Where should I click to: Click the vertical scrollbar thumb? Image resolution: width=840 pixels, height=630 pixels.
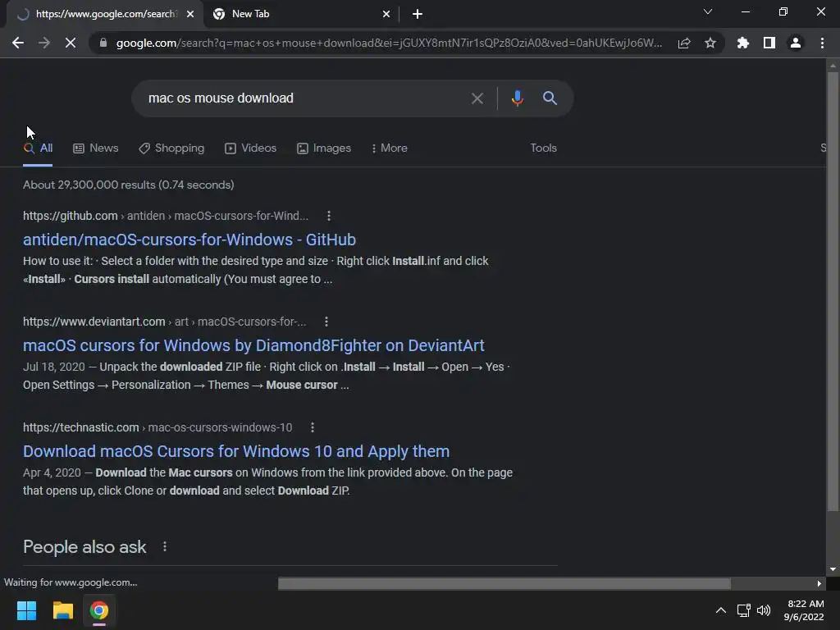[833, 292]
